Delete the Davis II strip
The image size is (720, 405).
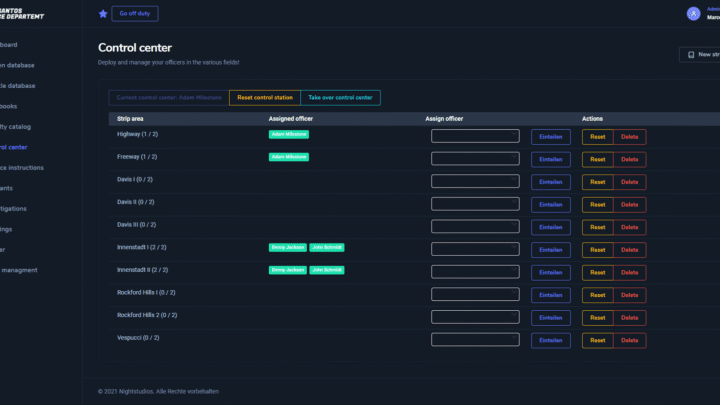point(630,205)
